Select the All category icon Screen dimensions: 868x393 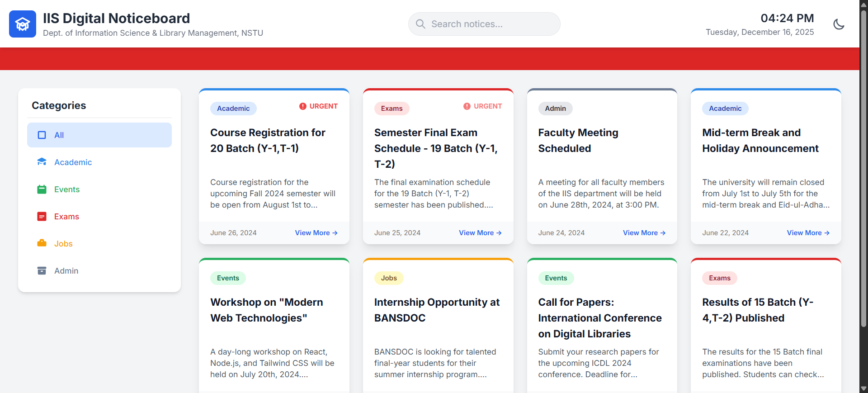pos(42,135)
